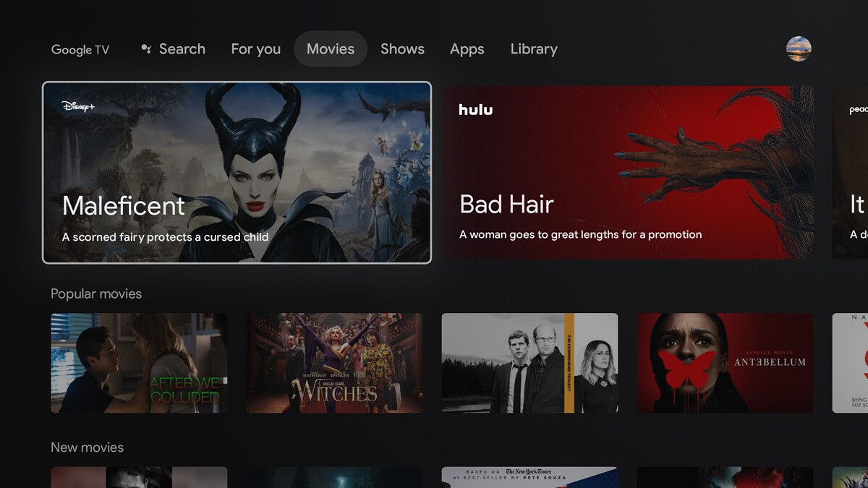Switch to the Movies tab
Image resolution: width=868 pixels, height=488 pixels.
click(x=330, y=48)
